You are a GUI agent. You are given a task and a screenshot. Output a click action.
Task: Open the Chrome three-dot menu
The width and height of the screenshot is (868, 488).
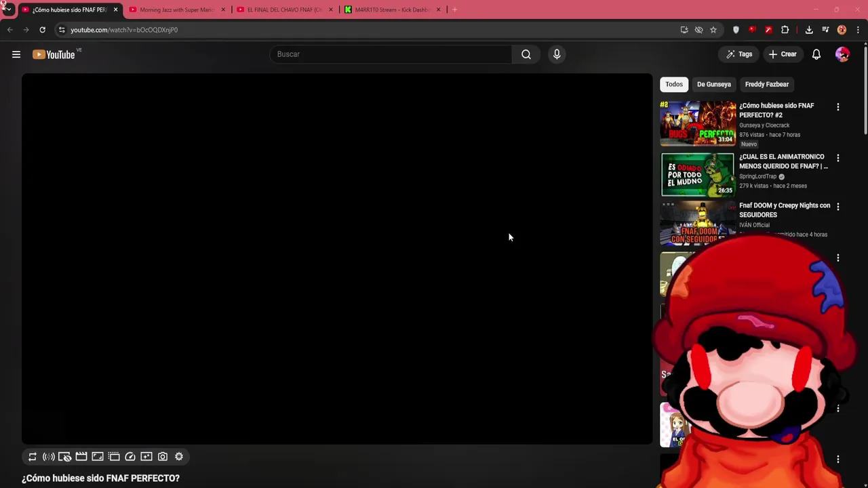point(858,30)
